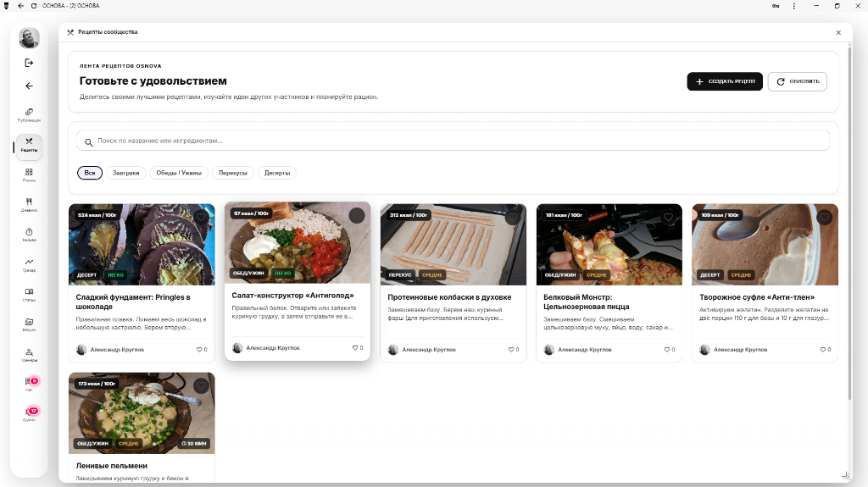
Task: Click the sidebar back arrow icon
Action: [x=29, y=86]
